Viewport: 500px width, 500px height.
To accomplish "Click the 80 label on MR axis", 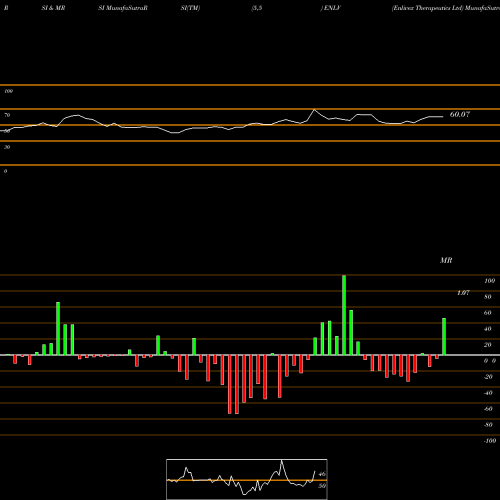I will 488,297.
